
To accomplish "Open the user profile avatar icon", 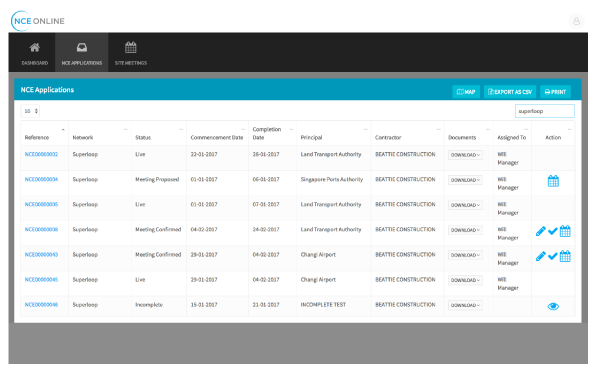I will (576, 21).
